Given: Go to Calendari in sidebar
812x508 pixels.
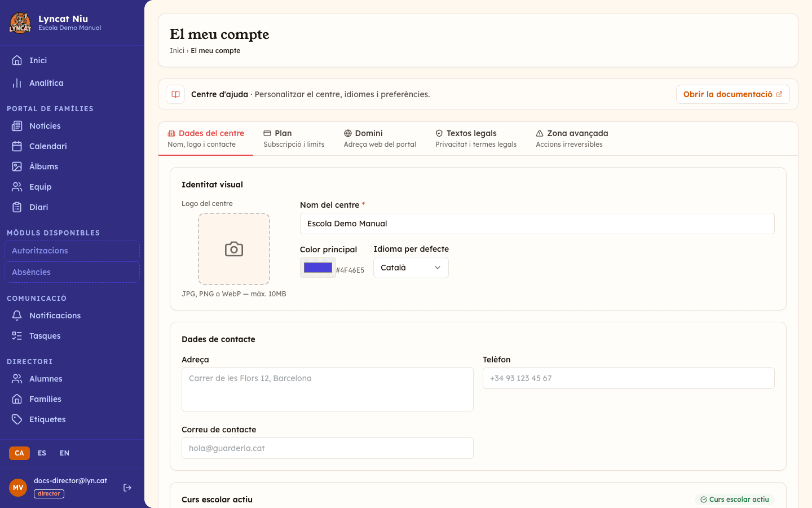Looking at the screenshot, I should (x=72, y=146).
